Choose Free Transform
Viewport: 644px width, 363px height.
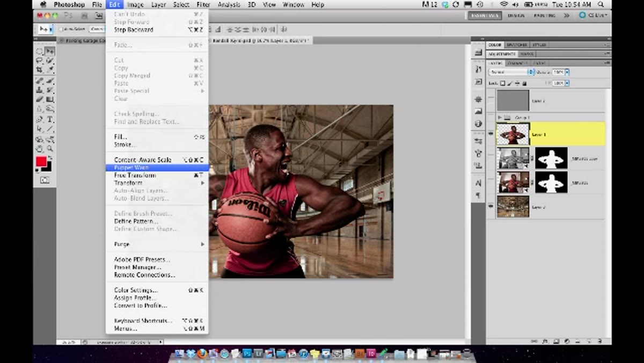pos(157,176)
